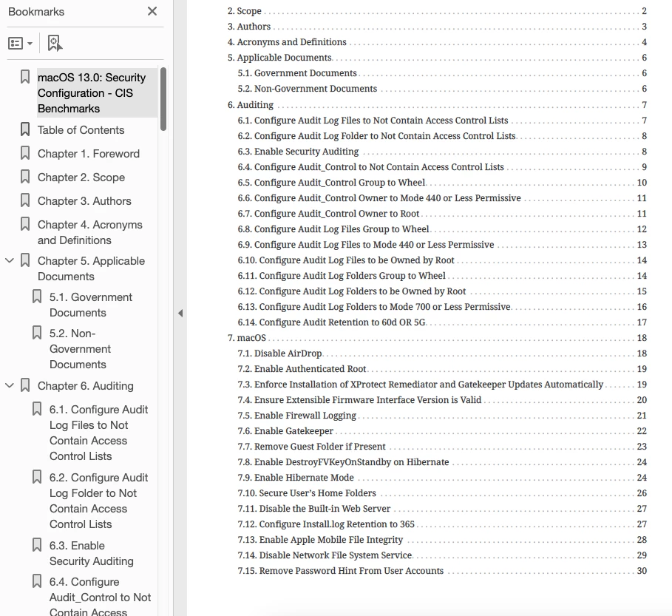The image size is (672, 616).
Task: Click 6.5. Configure Audit_Control Group to Wheel
Action: click(x=331, y=183)
